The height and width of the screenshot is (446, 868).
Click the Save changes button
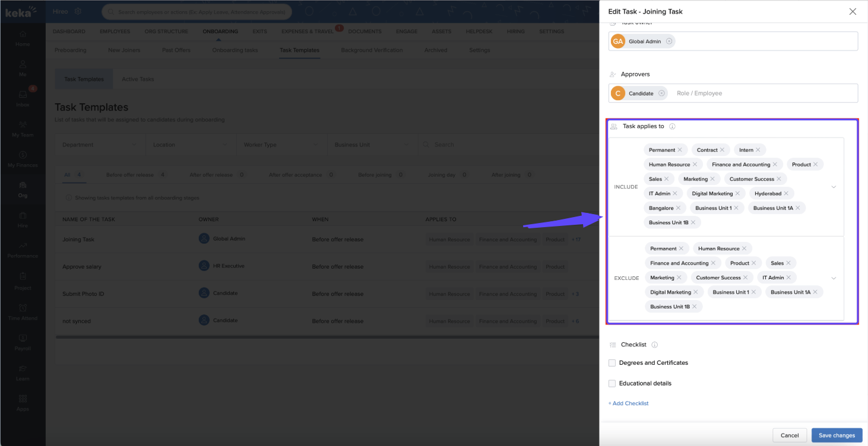tap(837, 435)
